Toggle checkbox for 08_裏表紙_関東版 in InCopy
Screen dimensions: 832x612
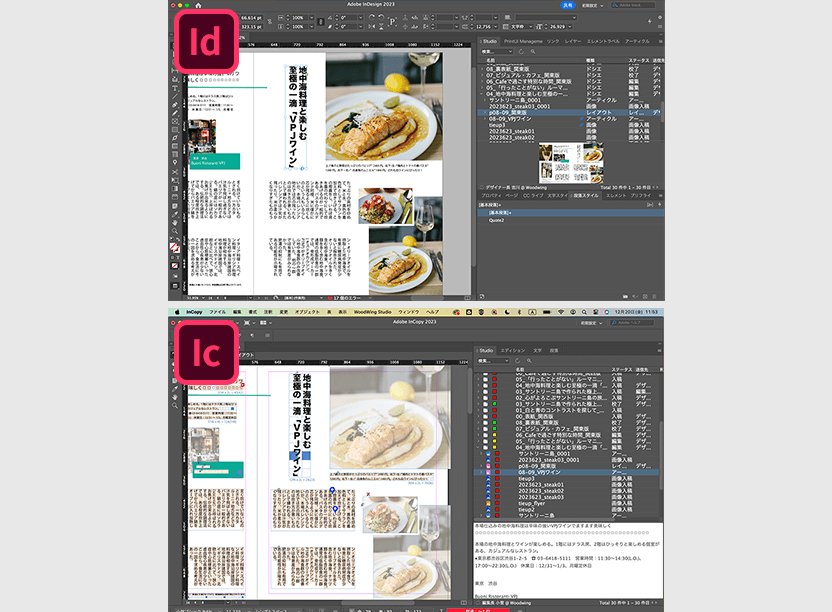(485, 422)
